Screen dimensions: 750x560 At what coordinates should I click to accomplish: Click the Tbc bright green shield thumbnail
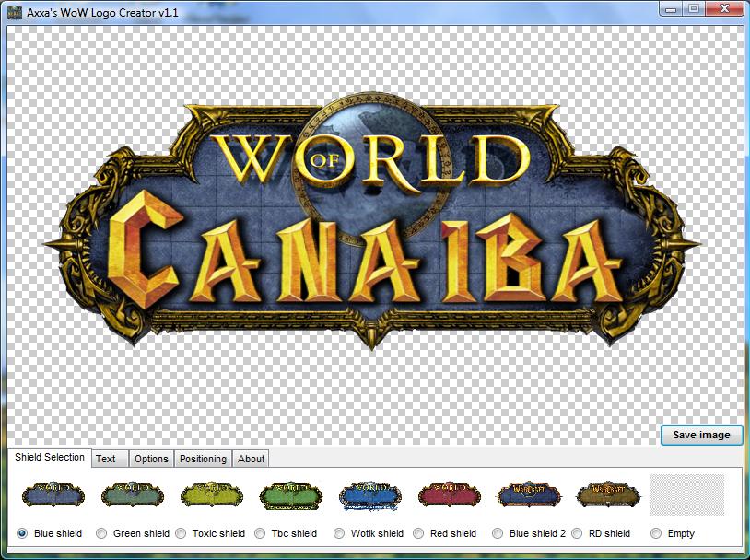(x=291, y=496)
